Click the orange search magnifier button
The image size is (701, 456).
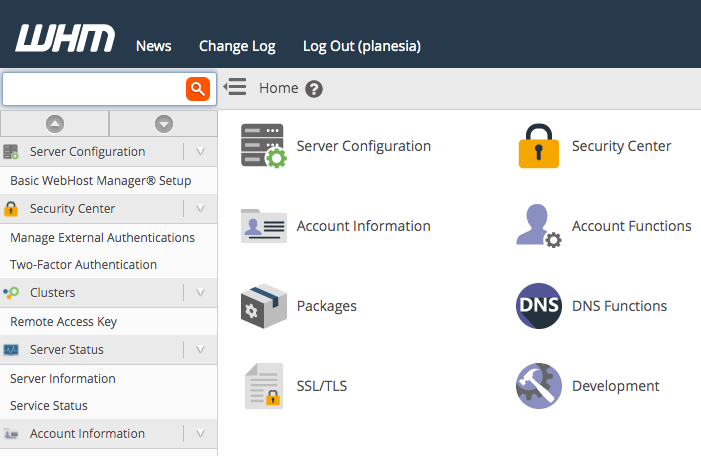pos(198,89)
